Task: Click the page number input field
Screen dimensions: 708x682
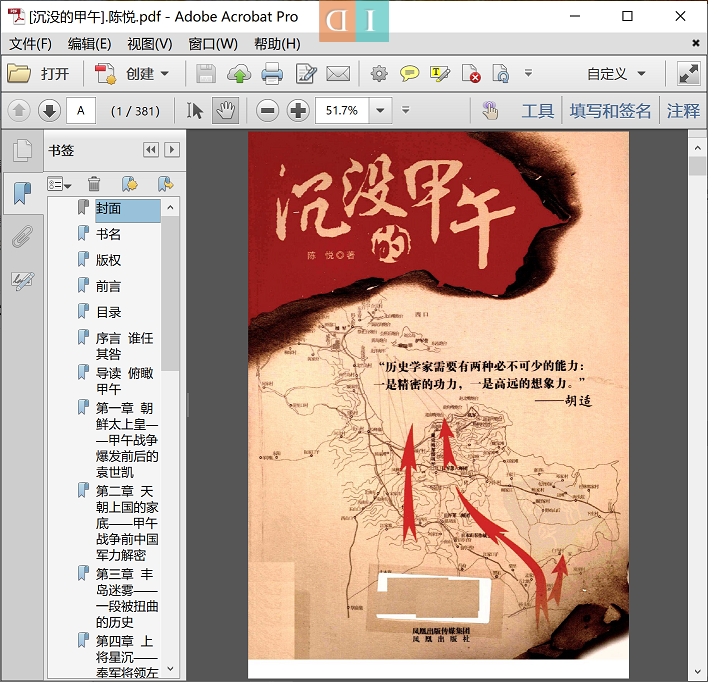Action: point(81,111)
